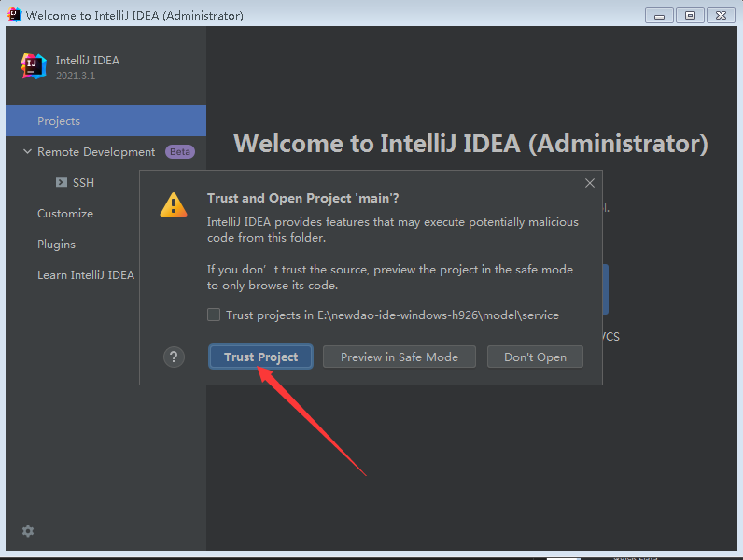Open the SSH remote item
Image resolution: width=743 pixels, height=560 pixels.
click(x=83, y=182)
